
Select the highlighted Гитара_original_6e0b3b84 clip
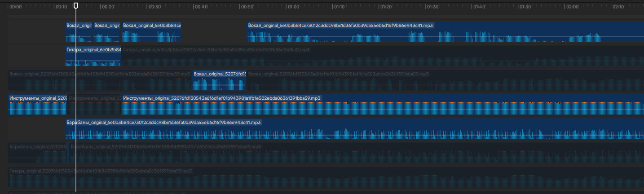tap(93, 56)
